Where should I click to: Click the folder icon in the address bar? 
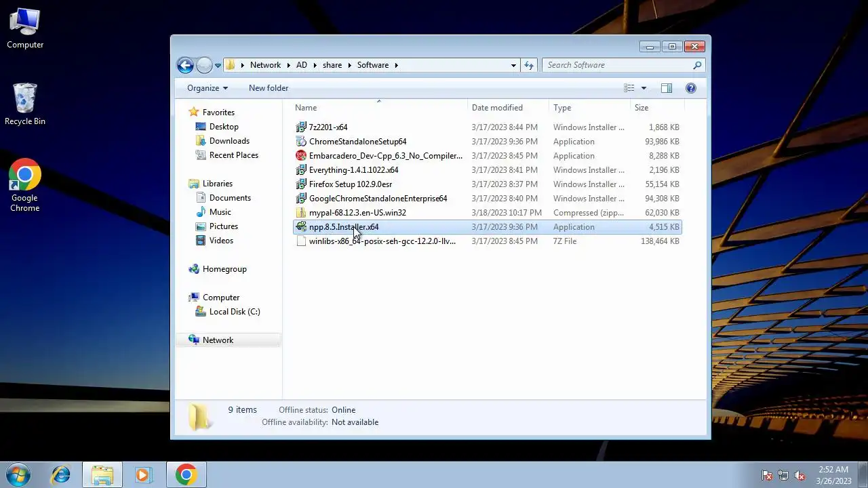(x=231, y=65)
